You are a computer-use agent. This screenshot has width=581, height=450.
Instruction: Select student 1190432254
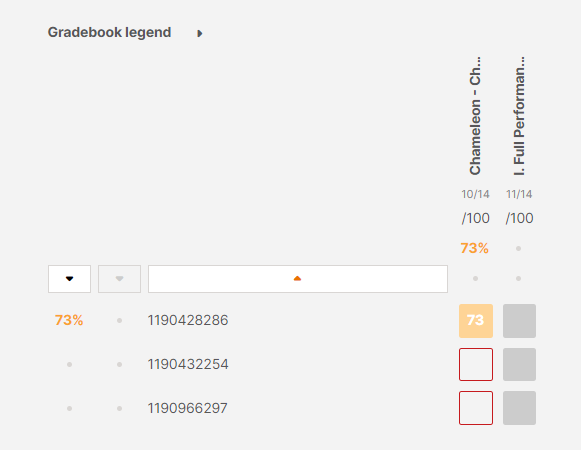pyautogui.click(x=188, y=364)
